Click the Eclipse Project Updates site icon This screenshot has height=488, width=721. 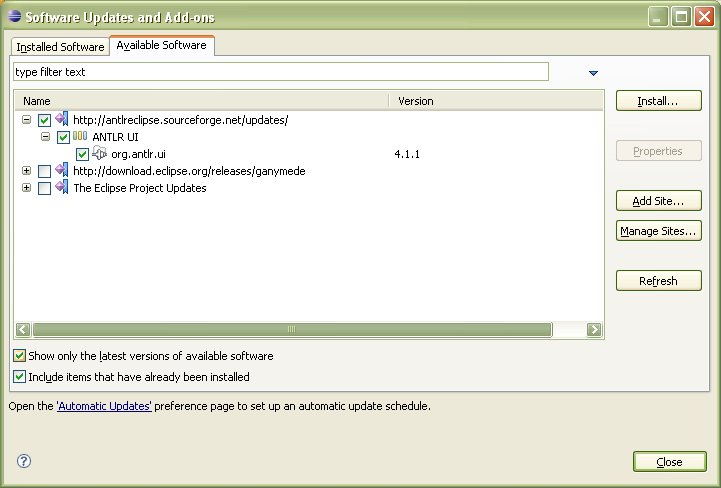[62, 188]
